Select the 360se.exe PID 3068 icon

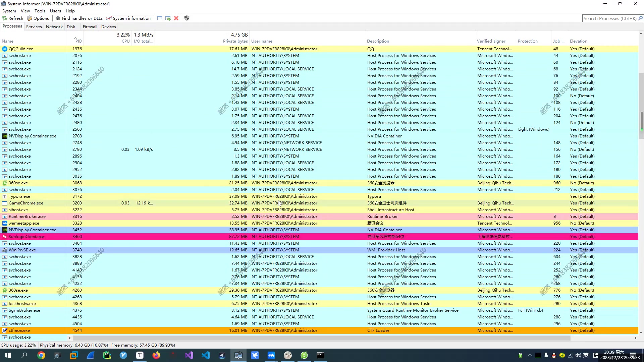(5, 183)
